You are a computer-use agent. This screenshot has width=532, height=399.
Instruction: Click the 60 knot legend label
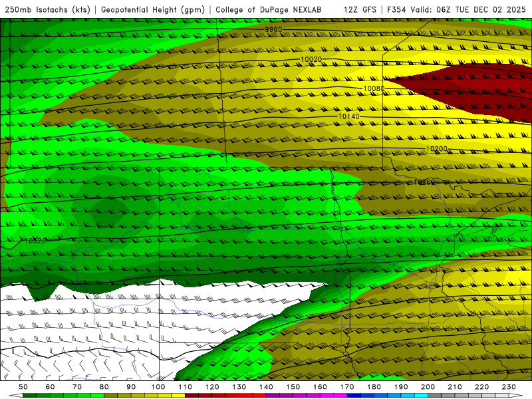point(51,387)
